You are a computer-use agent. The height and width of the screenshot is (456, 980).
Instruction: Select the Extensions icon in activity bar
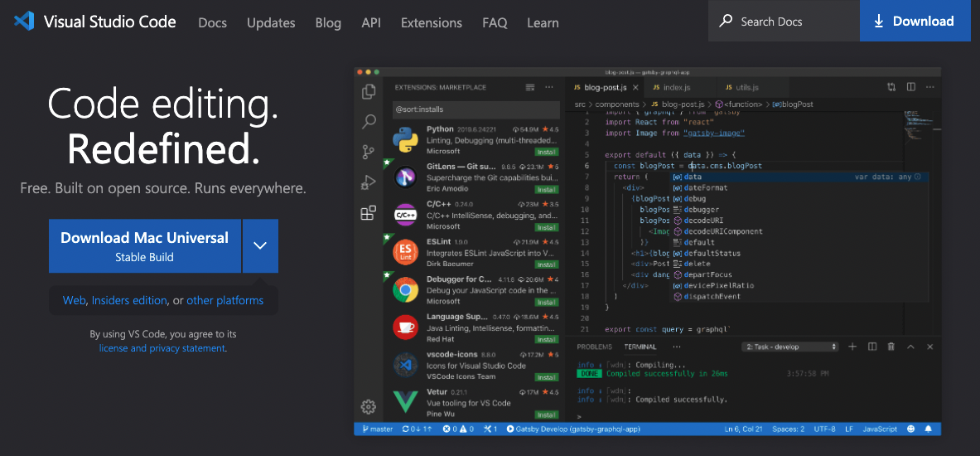pyautogui.click(x=369, y=213)
